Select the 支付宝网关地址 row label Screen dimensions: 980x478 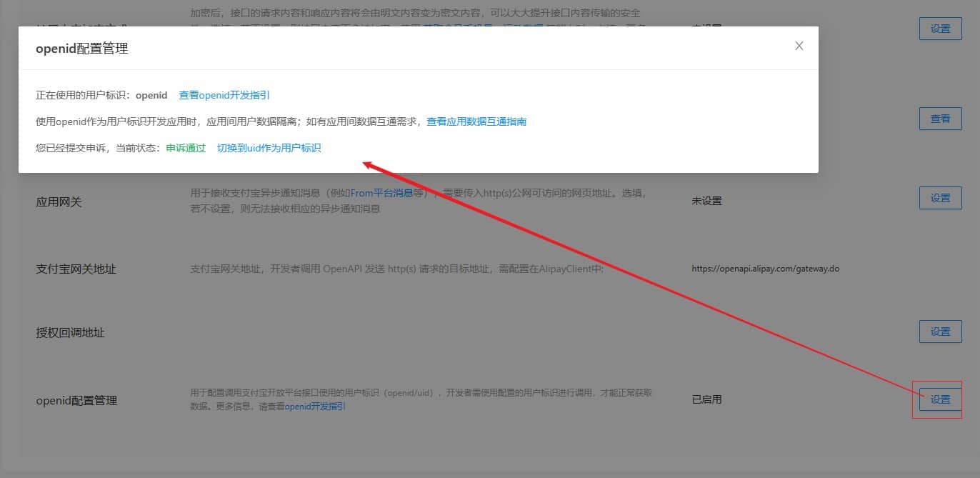pos(76,269)
